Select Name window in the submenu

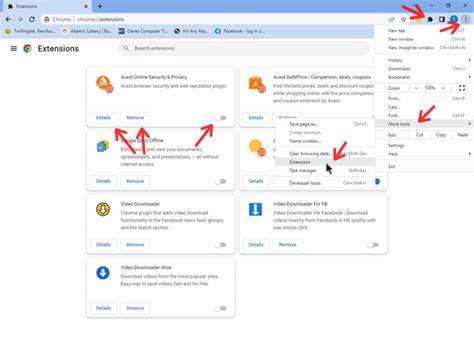325,141
